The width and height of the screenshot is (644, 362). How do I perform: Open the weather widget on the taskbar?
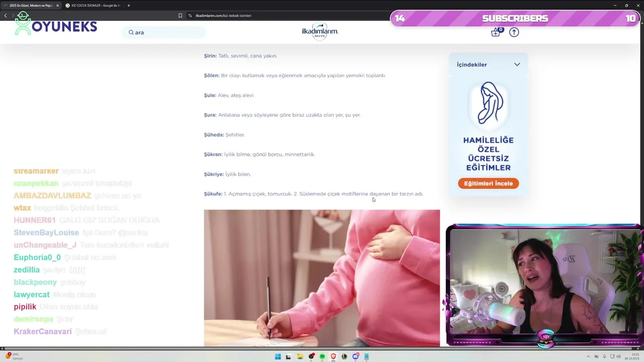click(14, 356)
